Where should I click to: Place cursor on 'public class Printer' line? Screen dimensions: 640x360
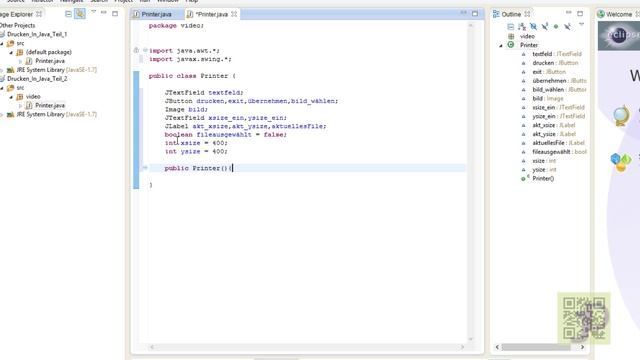[192, 76]
